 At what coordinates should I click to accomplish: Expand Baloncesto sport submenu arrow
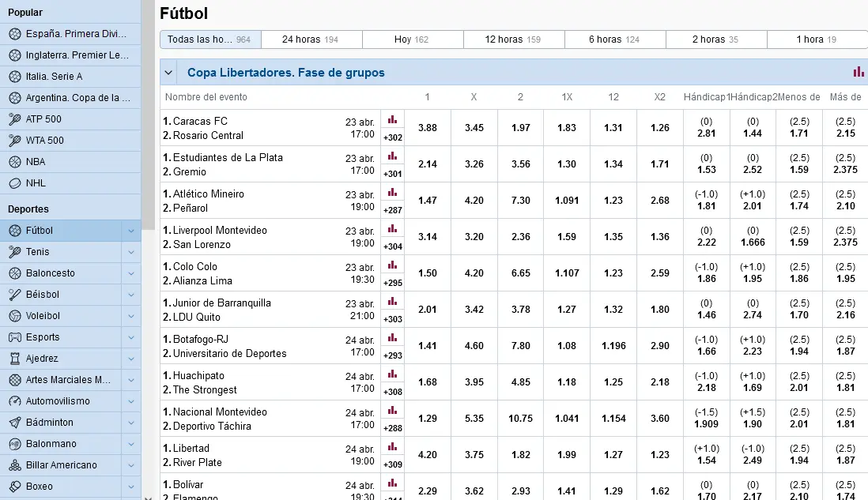131,273
